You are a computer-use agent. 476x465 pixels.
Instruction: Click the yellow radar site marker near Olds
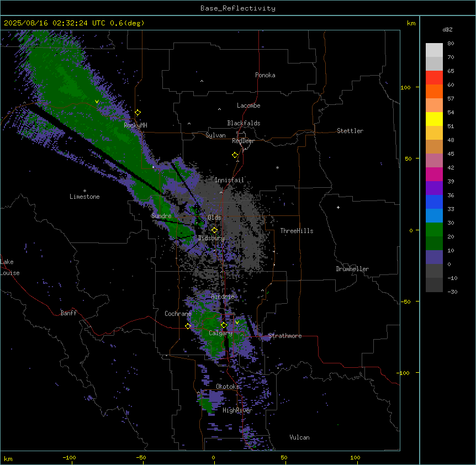(215, 230)
